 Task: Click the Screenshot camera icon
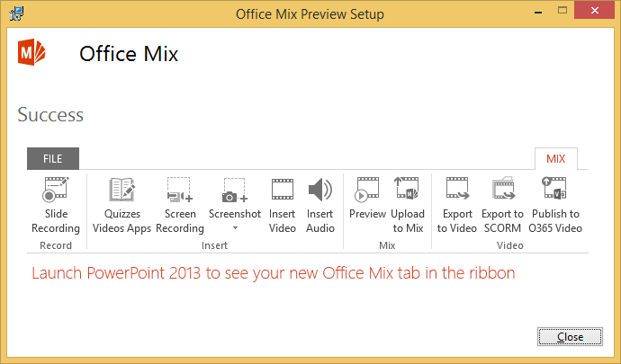(x=235, y=191)
